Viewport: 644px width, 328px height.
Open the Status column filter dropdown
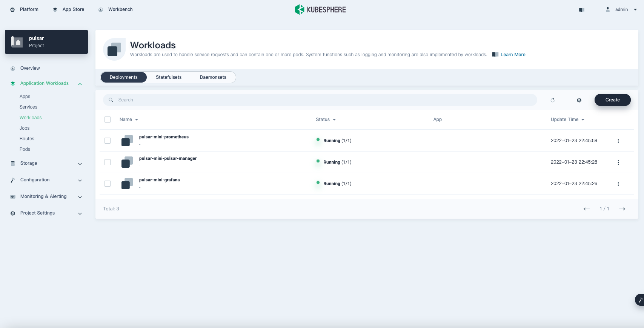326,120
